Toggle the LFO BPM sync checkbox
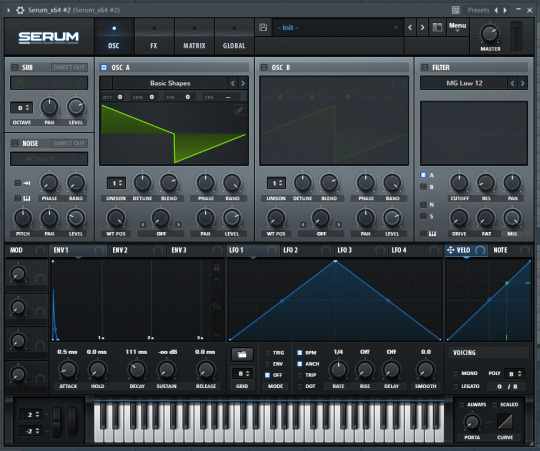This screenshot has width=540, height=451. (300, 353)
